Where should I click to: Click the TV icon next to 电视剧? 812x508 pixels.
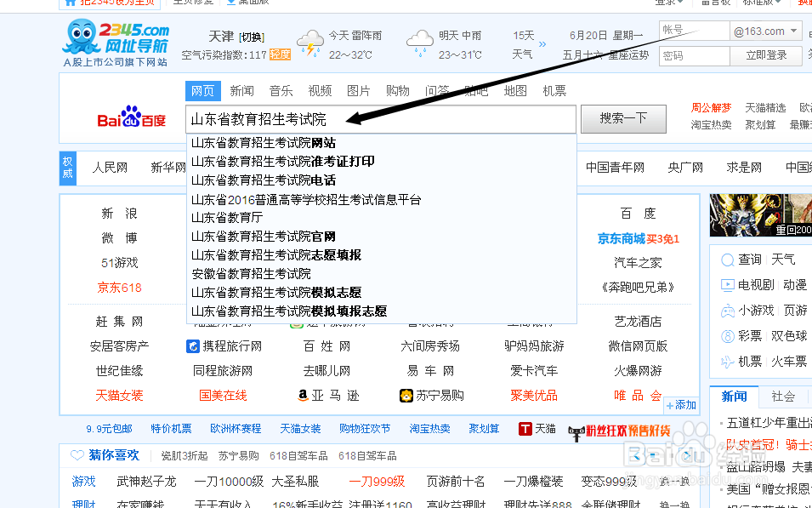[728, 285]
